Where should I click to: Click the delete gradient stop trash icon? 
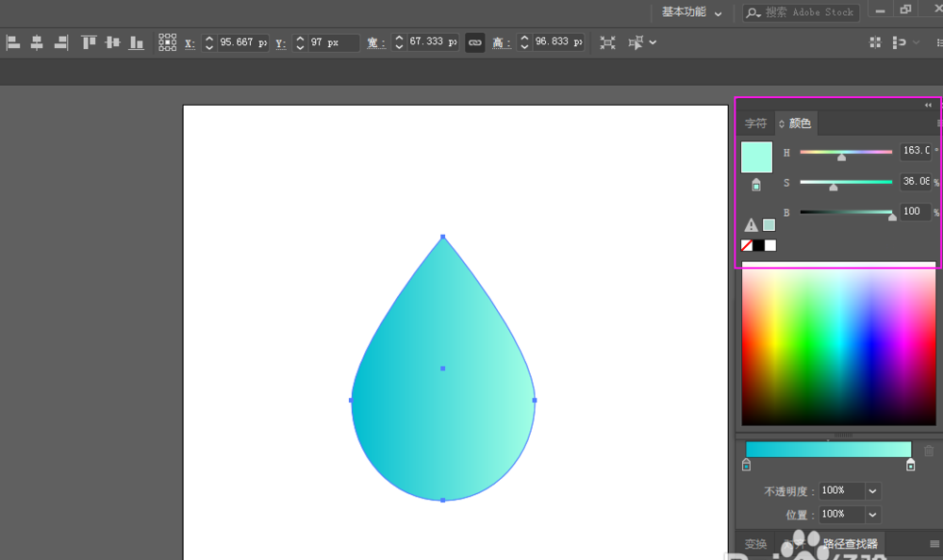(x=929, y=452)
